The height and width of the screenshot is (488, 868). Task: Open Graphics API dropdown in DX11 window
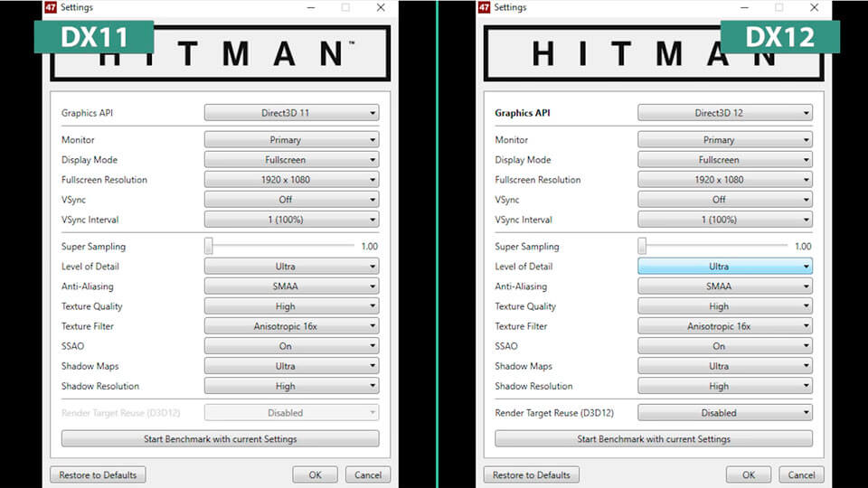tap(292, 113)
